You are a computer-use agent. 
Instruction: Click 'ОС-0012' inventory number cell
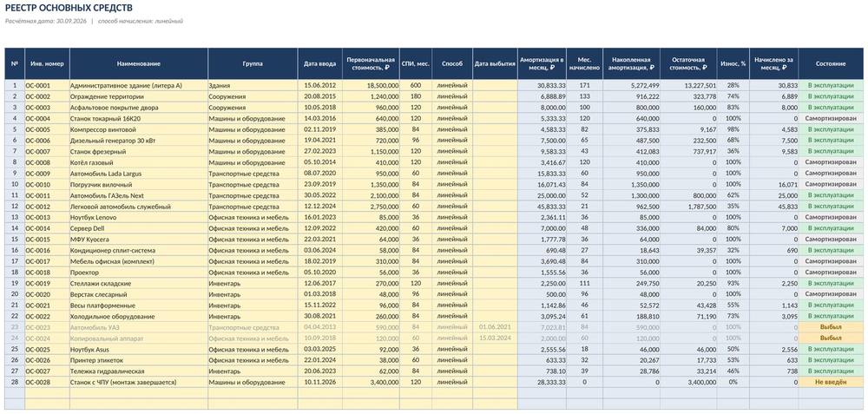tap(47, 207)
